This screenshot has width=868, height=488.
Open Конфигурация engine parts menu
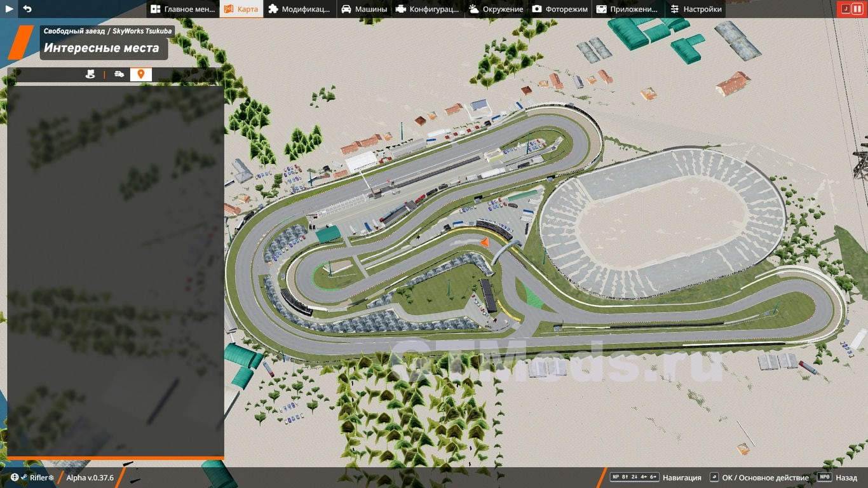pyautogui.click(x=428, y=9)
